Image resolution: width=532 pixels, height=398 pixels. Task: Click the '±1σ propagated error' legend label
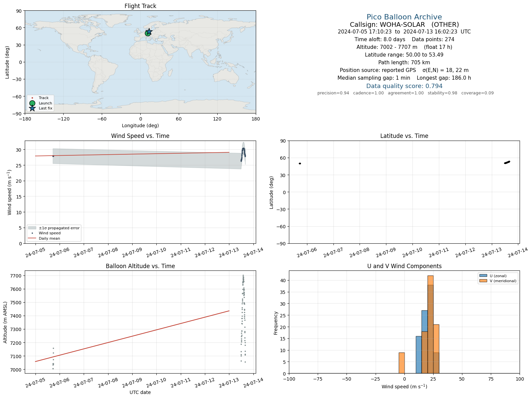pos(59,228)
